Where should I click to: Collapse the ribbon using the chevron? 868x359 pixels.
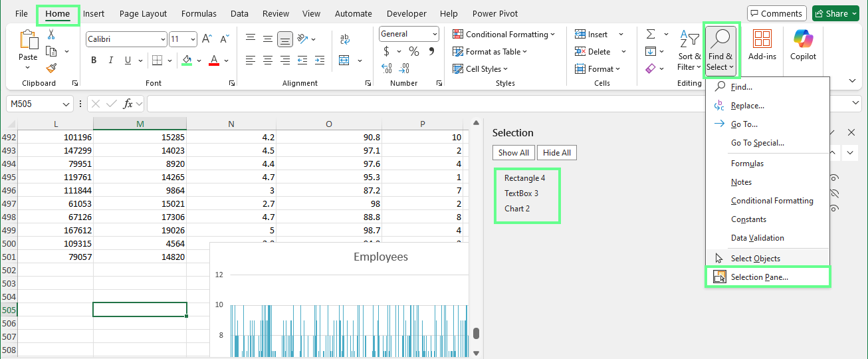click(853, 80)
